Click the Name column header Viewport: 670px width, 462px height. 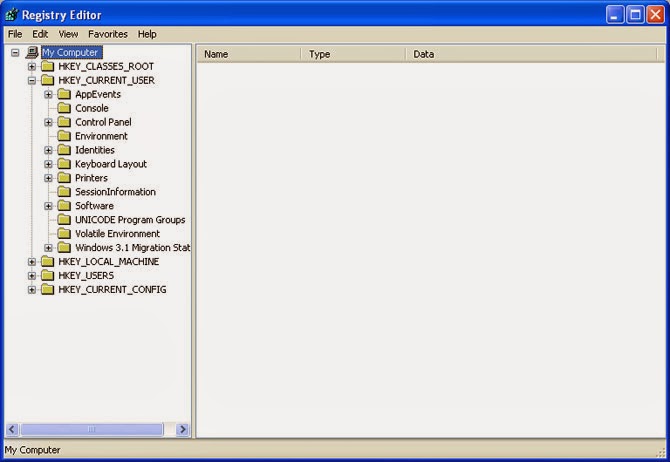pyautogui.click(x=249, y=54)
